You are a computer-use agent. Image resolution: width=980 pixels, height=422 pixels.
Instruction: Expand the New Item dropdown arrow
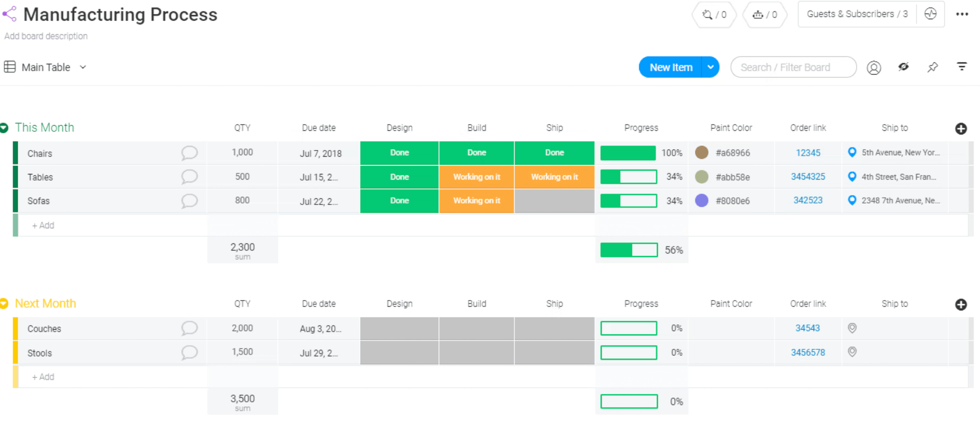pos(710,67)
